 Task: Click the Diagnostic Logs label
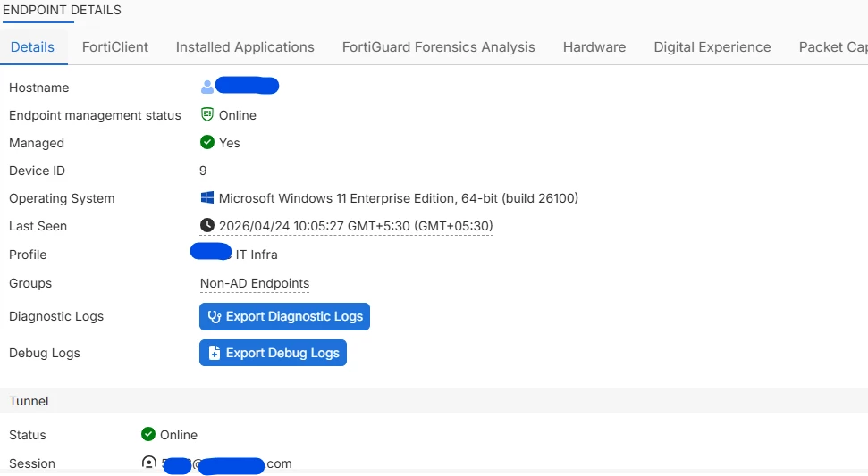click(x=56, y=316)
